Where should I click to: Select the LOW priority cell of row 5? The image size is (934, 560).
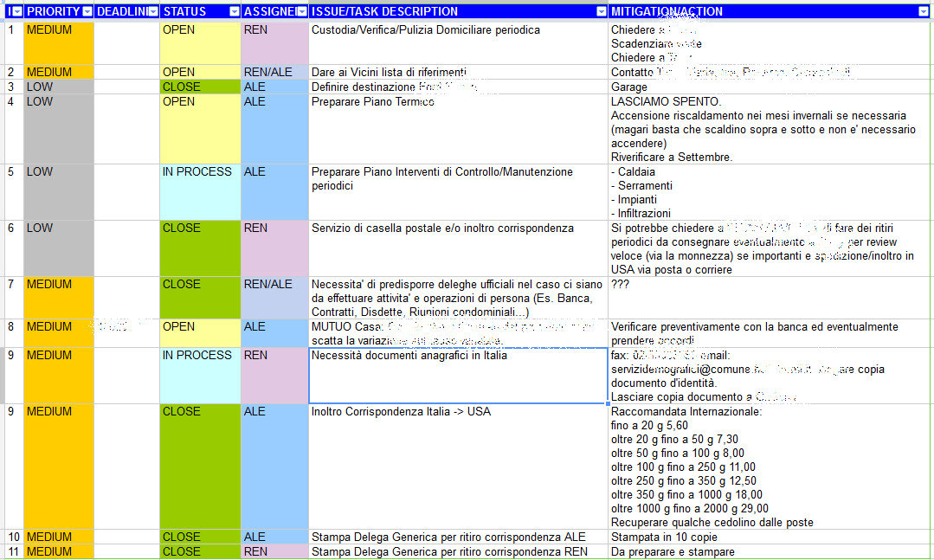pyautogui.click(x=58, y=192)
